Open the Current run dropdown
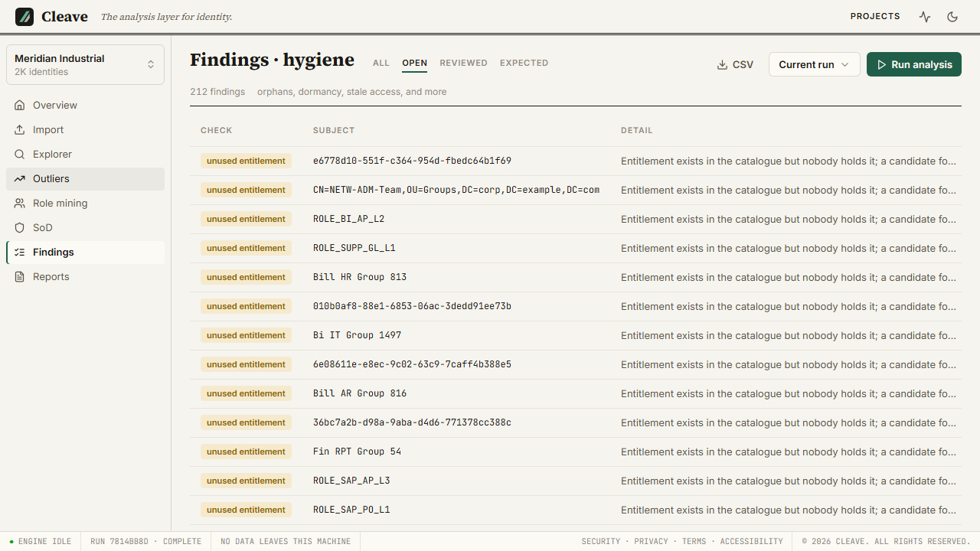This screenshot has width=980, height=551. point(814,65)
